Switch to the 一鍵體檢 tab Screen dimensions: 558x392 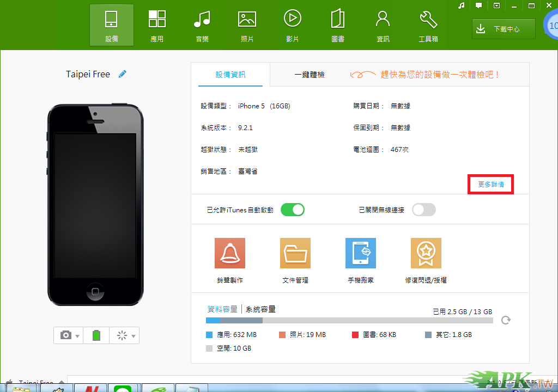click(x=310, y=75)
